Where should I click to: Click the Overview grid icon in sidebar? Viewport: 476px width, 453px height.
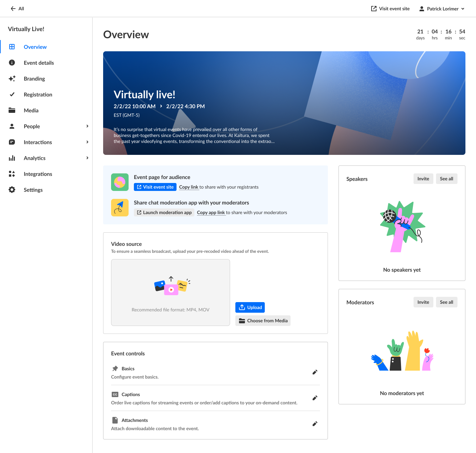[12, 47]
